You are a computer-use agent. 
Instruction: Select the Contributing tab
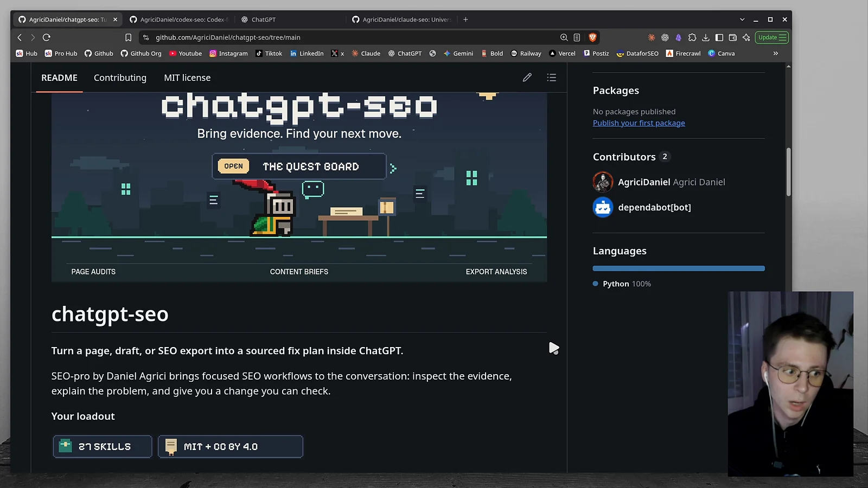(x=120, y=78)
